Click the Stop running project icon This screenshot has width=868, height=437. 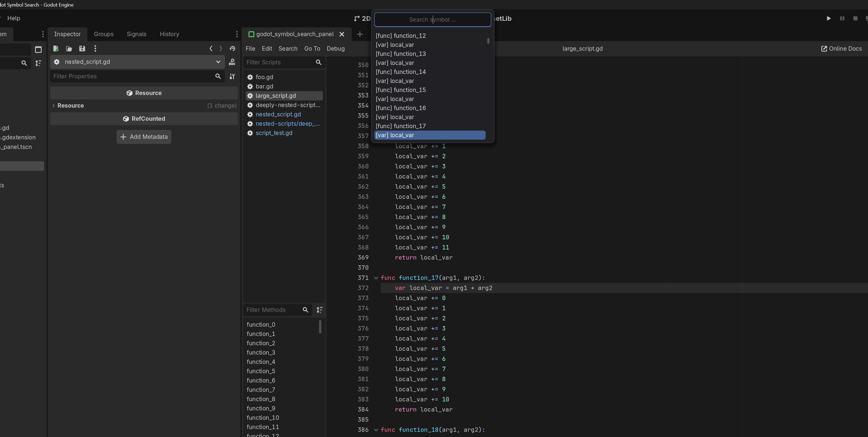pyautogui.click(x=855, y=18)
